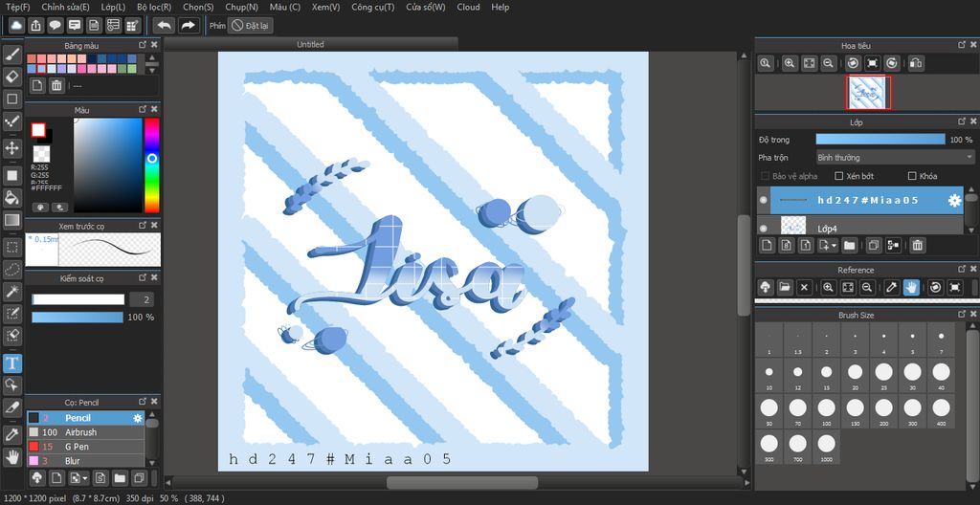980x505 pixels.
Task: Open the Công cụ(T) menu
Action: pos(372,8)
